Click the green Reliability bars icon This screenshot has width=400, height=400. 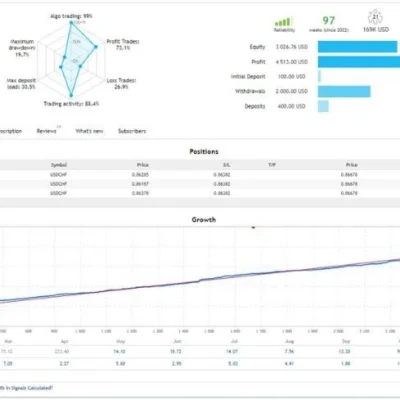(x=283, y=22)
